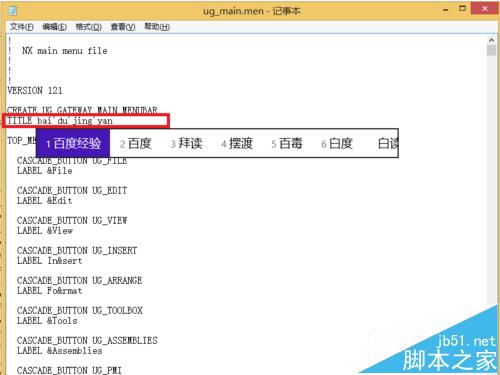Click the LABEL &View line
This screenshot has width=500, height=375.
pos(45,231)
